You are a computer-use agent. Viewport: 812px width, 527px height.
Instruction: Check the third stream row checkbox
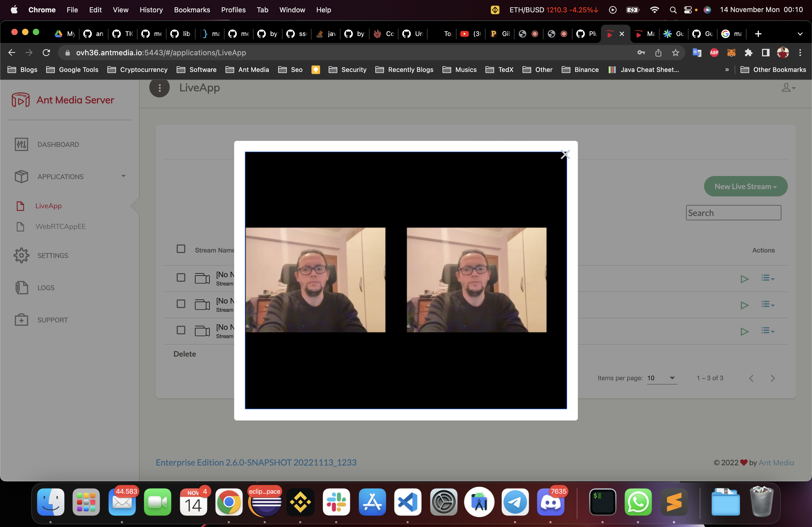point(181,330)
